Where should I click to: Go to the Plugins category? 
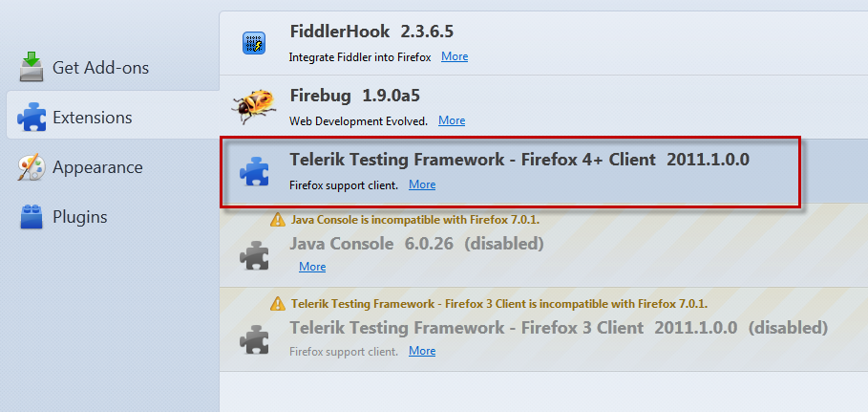click(x=79, y=217)
